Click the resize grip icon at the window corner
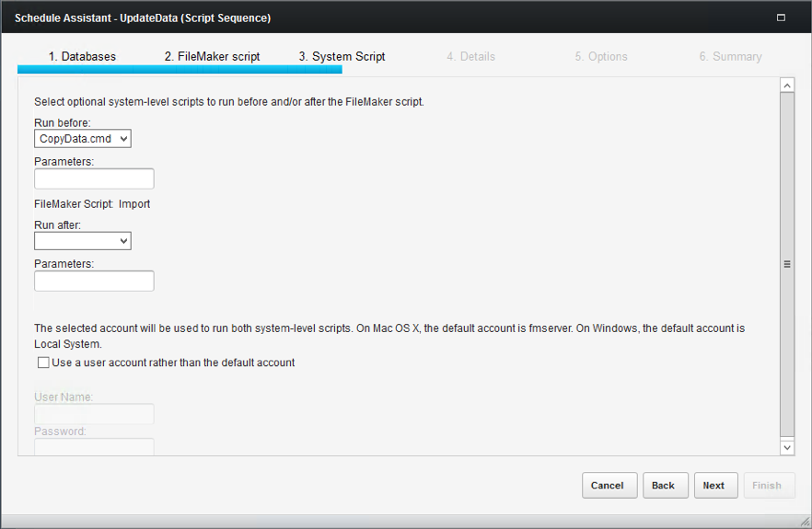812x529 pixels. point(806,523)
